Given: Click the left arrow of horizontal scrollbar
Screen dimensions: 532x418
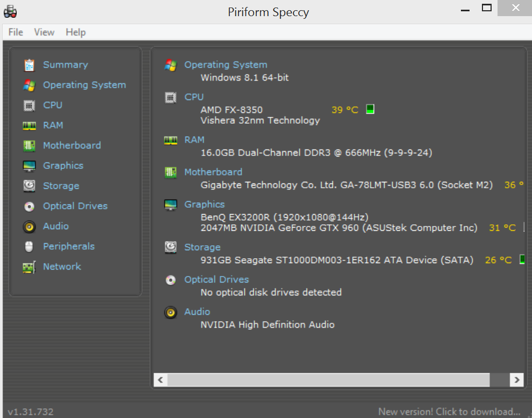Looking at the screenshot, I should [x=160, y=380].
